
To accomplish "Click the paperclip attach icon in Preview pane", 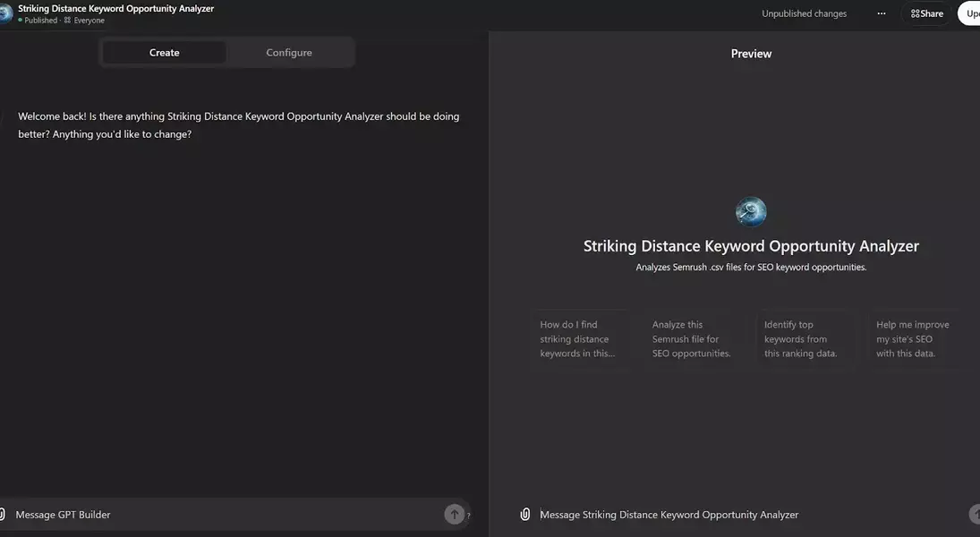I will coord(525,515).
